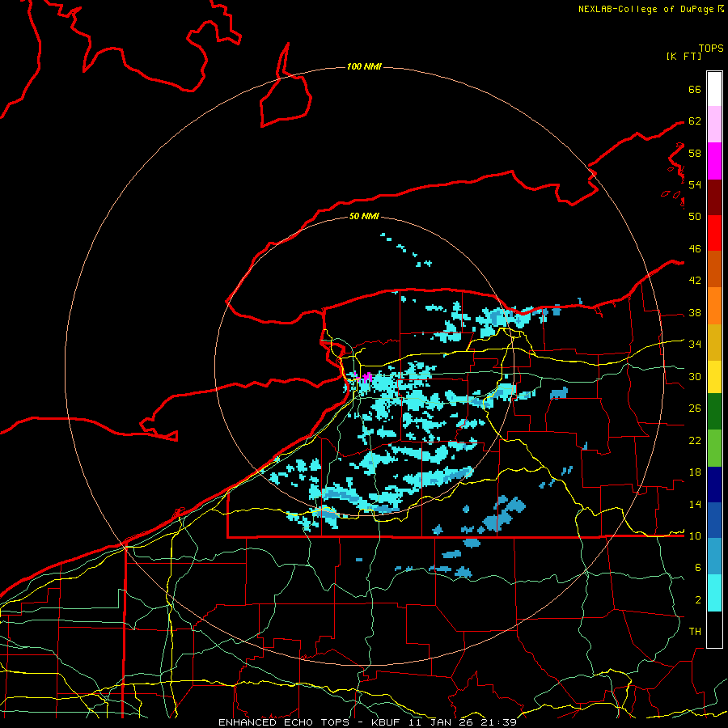Viewport: 728px width, 728px height.
Task: Click the bright red color bar segment
Action: [714, 233]
